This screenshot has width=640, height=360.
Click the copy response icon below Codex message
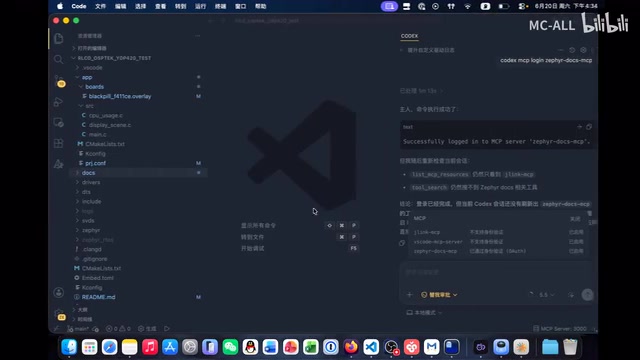pos(402,243)
